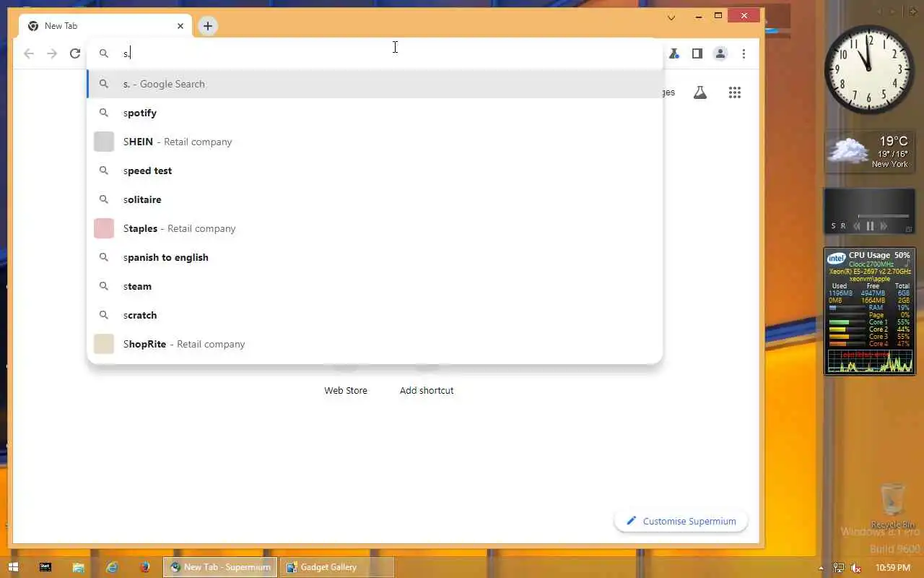Switch to Gadget Gallery taskbar button
924x578 pixels.
coord(338,567)
